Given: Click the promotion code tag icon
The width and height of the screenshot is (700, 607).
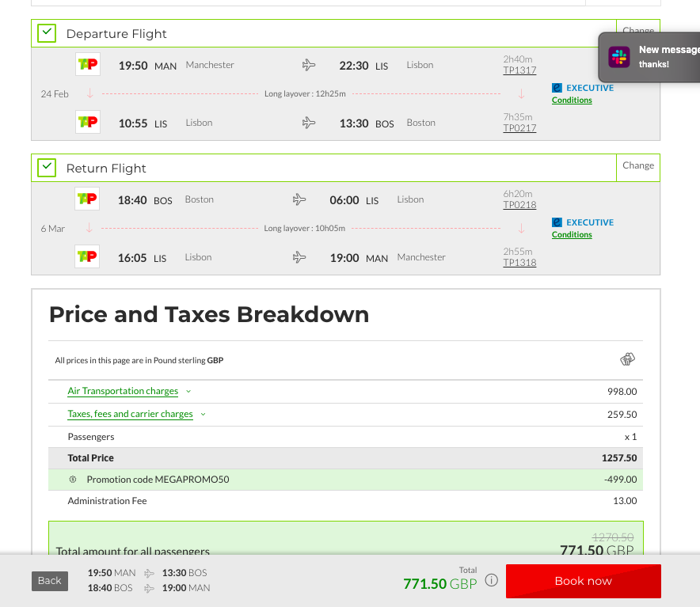Looking at the screenshot, I should pyautogui.click(x=73, y=480).
